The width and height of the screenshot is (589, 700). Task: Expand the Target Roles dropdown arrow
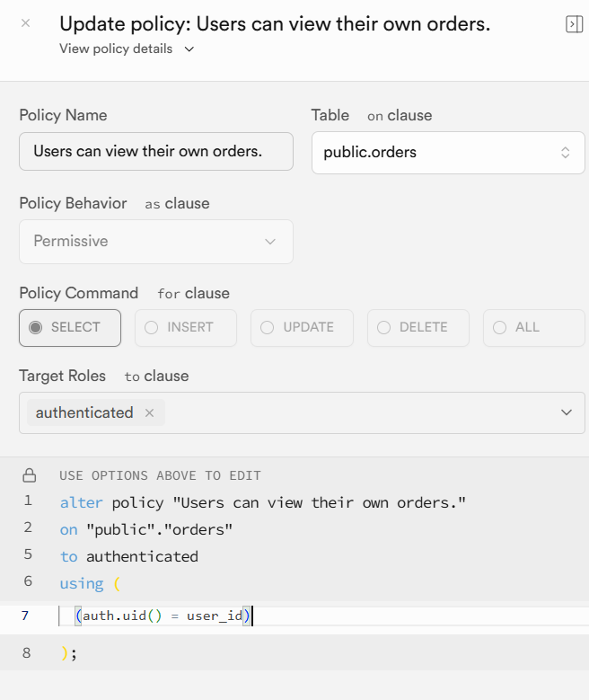pos(567,412)
